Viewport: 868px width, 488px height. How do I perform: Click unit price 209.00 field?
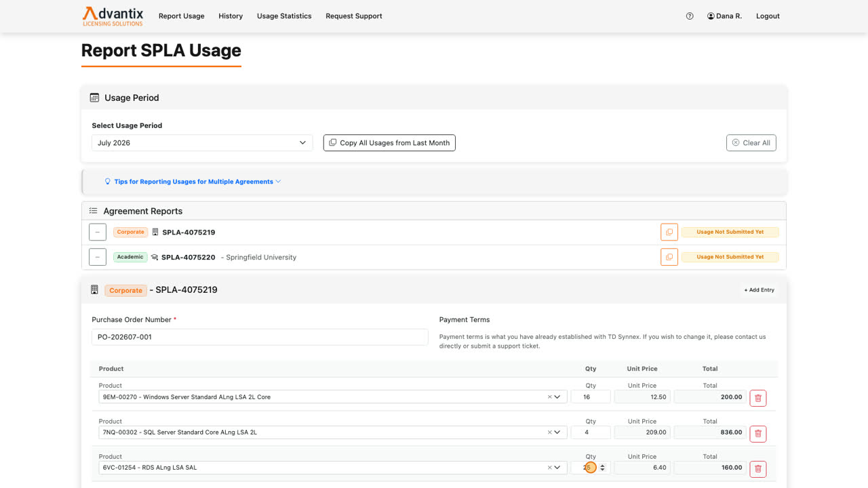pyautogui.click(x=642, y=432)
